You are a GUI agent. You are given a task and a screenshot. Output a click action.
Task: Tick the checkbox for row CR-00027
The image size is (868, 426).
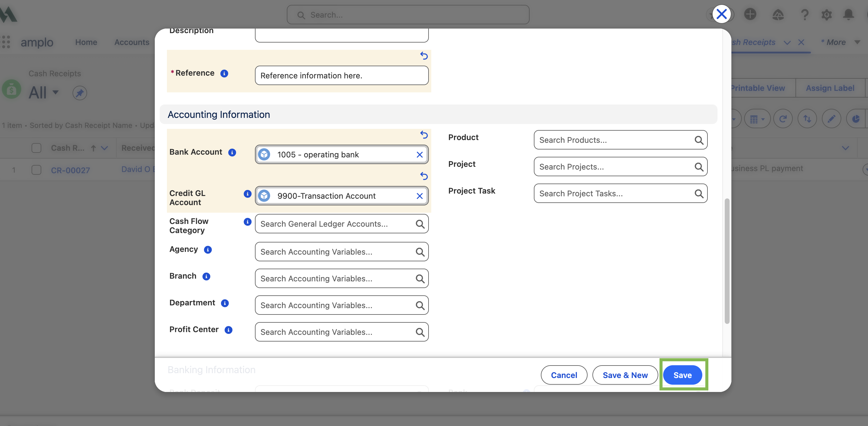tap(36, 170)
